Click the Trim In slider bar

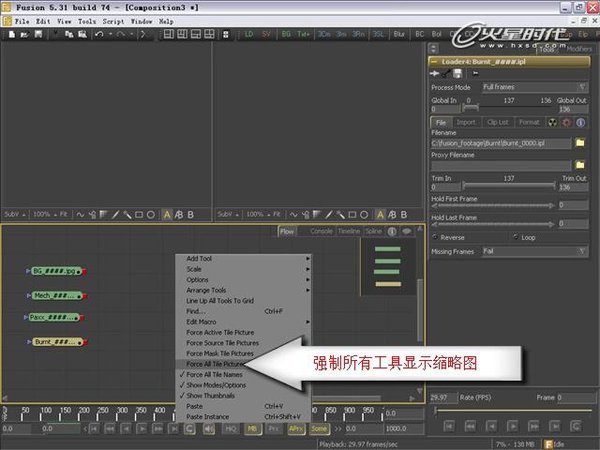click(x=509, y=186)
